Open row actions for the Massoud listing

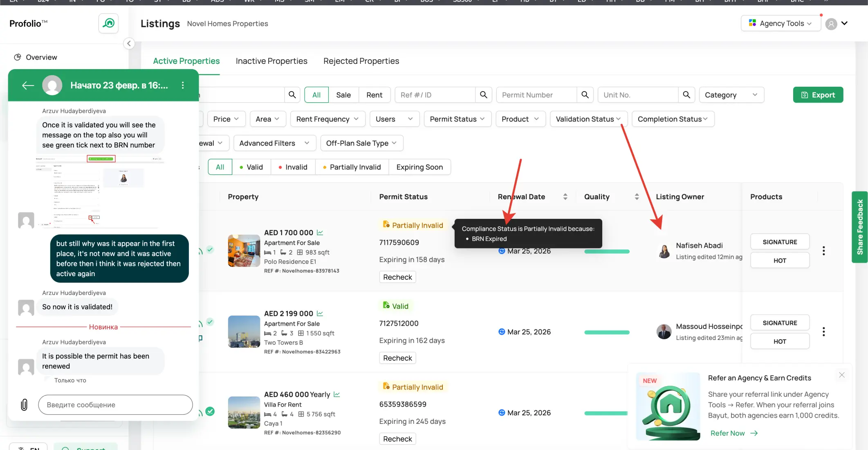tap(824, 332)
